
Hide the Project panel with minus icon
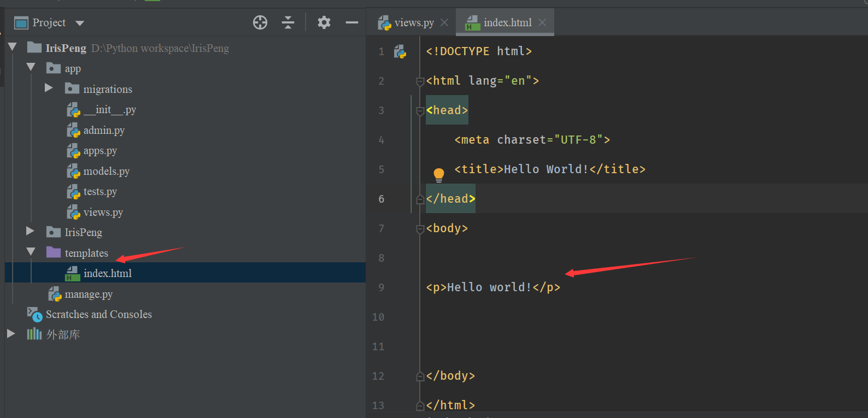click(x=352, y=22)
